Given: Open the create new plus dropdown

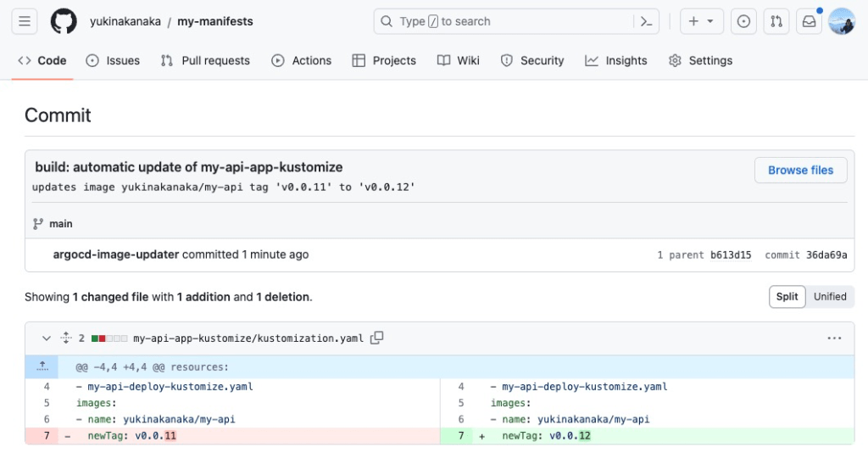Looking at the screenshot, I should (700, 21).
